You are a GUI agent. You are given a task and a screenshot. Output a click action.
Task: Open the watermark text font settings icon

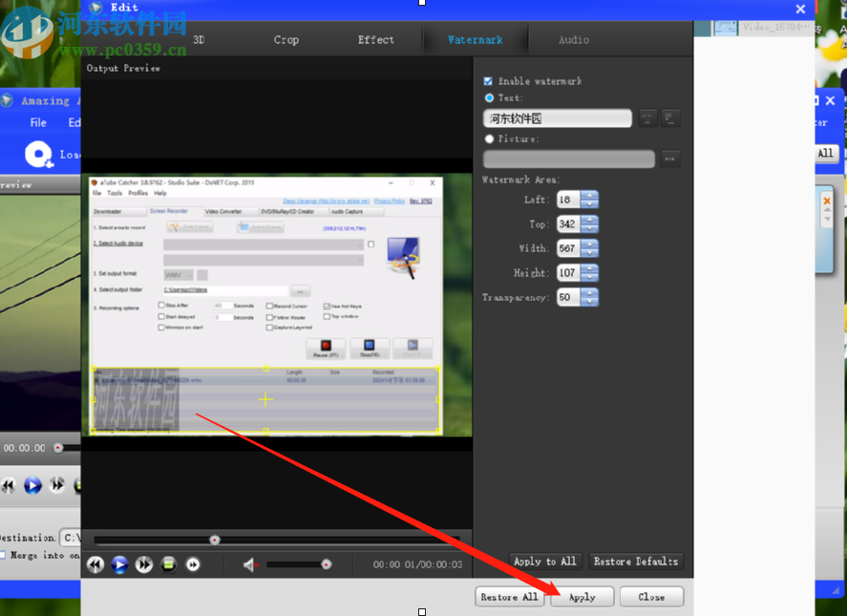(x=648, y=118)
